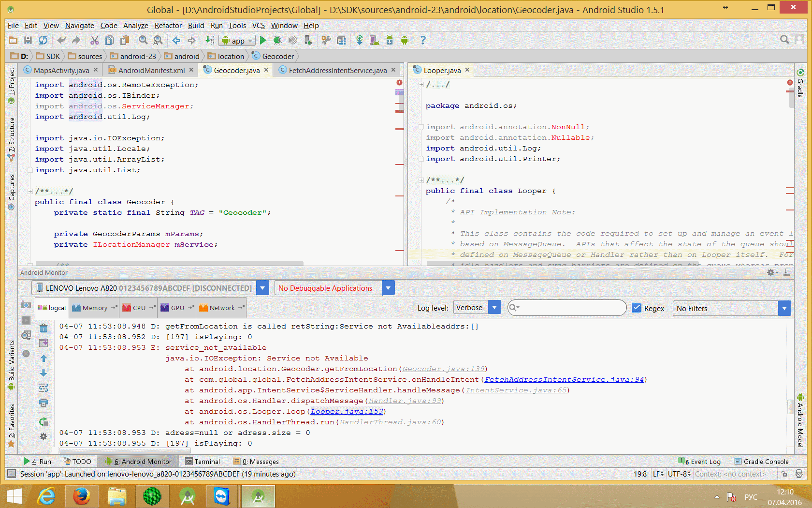Open Find with the magnifier toolbar icon
812x508 pixels.
[x=143, y=40]
